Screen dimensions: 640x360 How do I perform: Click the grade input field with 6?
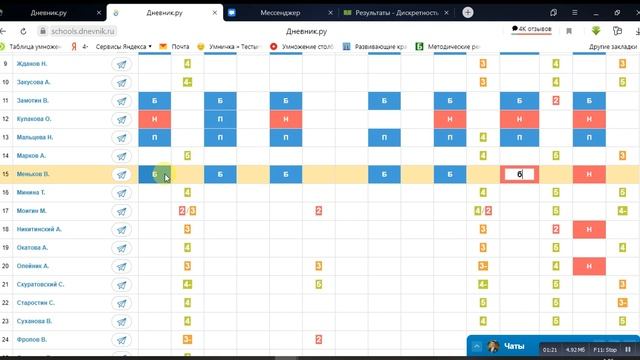519,174
